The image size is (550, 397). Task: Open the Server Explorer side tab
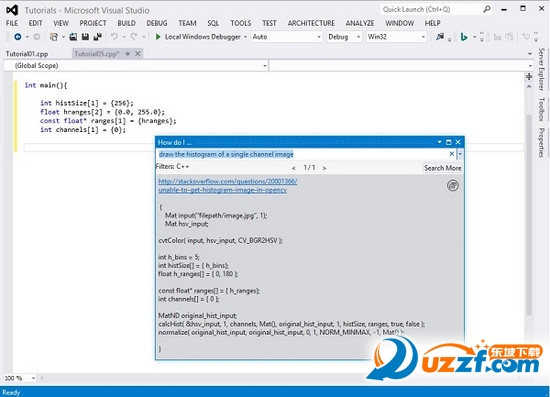(x=541, y=69)
